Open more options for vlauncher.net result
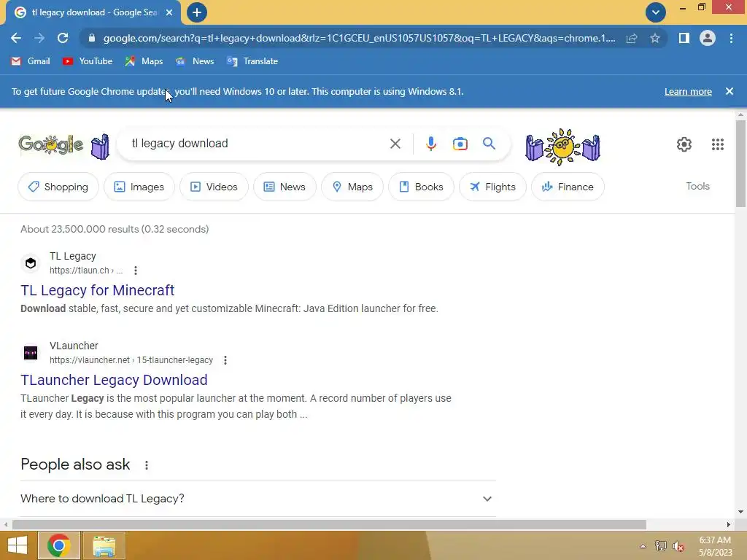 click(x=225, y=360)
